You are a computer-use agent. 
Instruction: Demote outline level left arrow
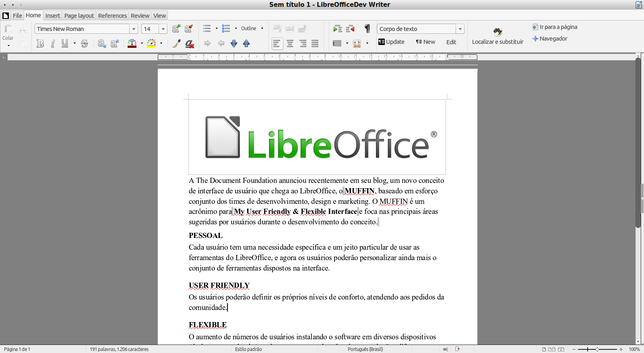coord(221,43)
